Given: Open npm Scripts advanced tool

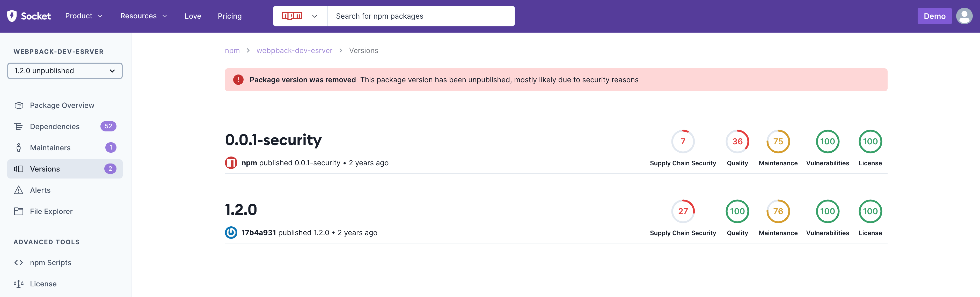Looking at the screenshot, I should 65,263.
